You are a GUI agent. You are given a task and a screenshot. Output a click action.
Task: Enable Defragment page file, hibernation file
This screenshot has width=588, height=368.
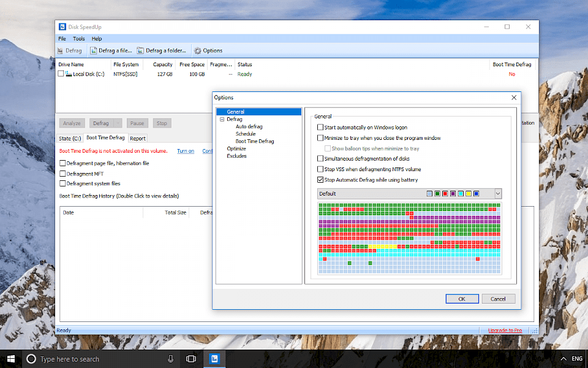point(62,163)
